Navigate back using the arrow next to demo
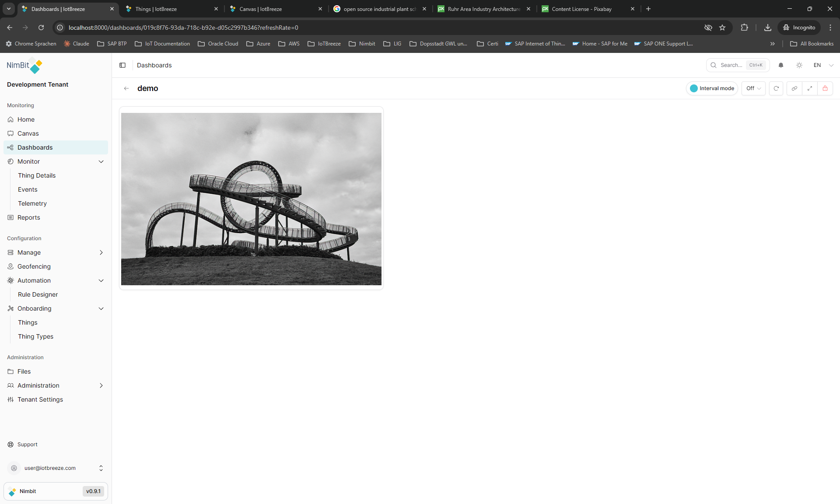 126,88
